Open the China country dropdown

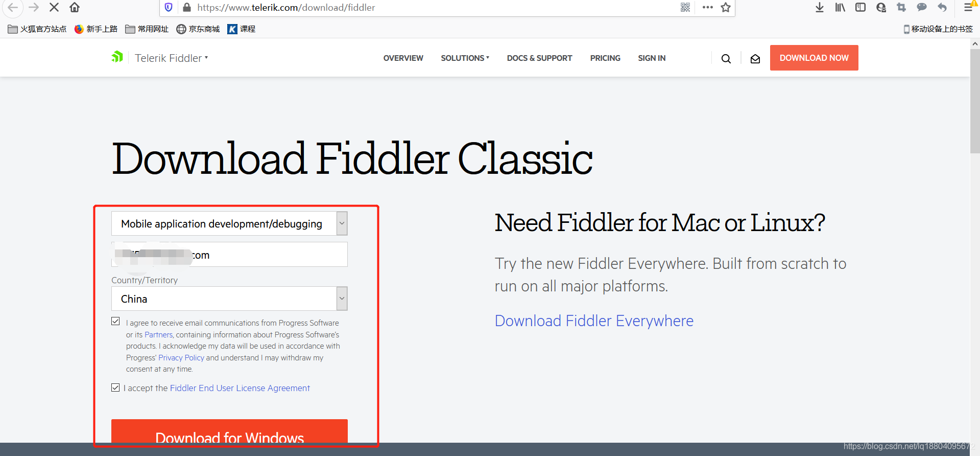point(229,299)
